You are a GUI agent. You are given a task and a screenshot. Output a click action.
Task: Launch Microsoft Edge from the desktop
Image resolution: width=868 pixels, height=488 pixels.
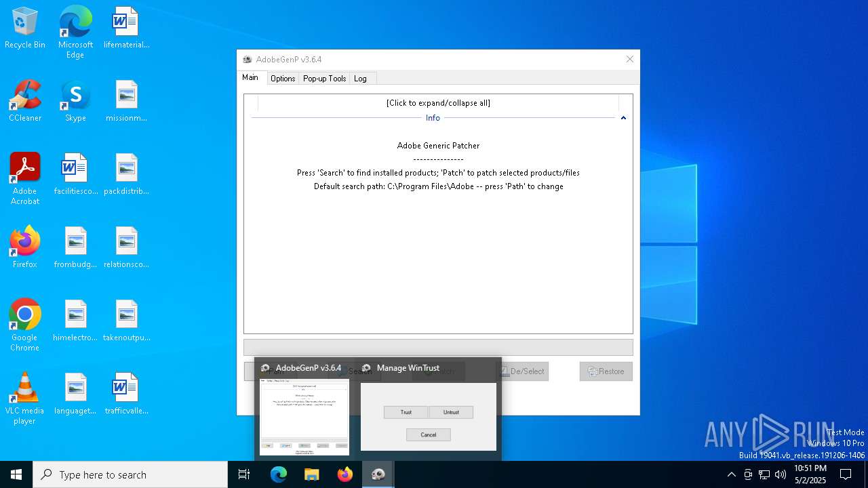75,33
